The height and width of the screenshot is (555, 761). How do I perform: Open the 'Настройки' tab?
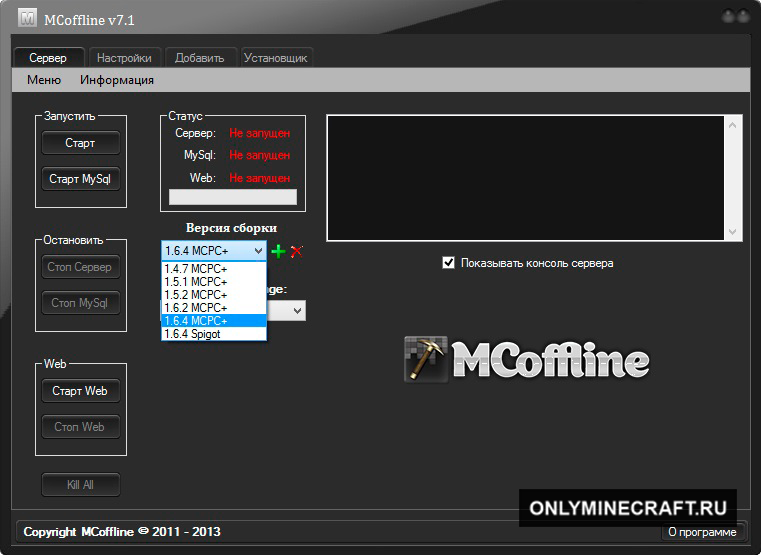coord(124,58)
